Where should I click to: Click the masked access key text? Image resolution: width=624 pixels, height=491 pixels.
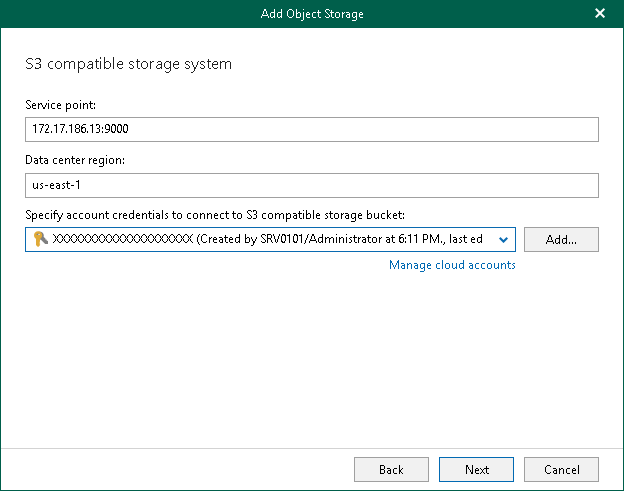(x=122, y=239)
